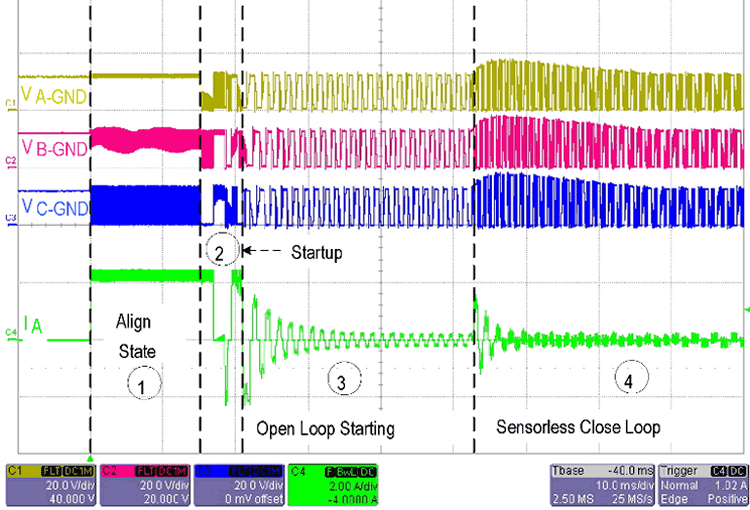Viewport: 750px width, 510px height.
Task: Click the C4 trace marker on left edge
Action: (9, 330)
